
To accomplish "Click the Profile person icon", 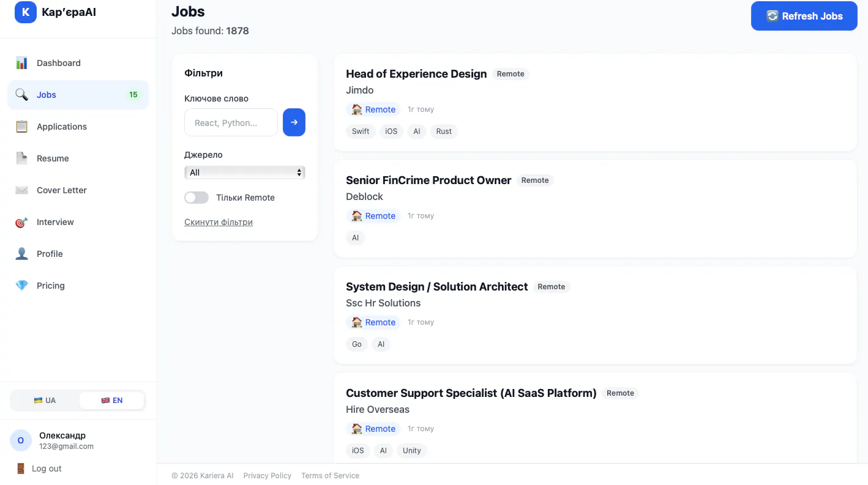I will [21, 254].
